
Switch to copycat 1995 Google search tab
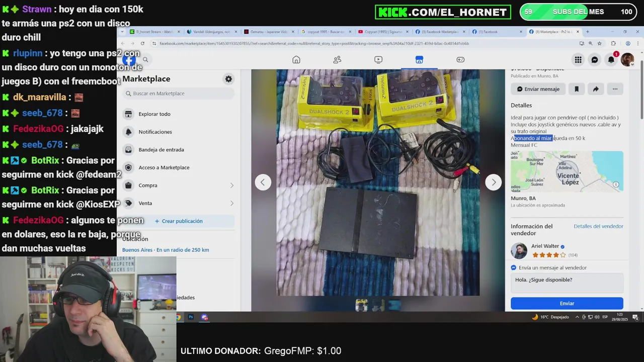coord(326,32)
